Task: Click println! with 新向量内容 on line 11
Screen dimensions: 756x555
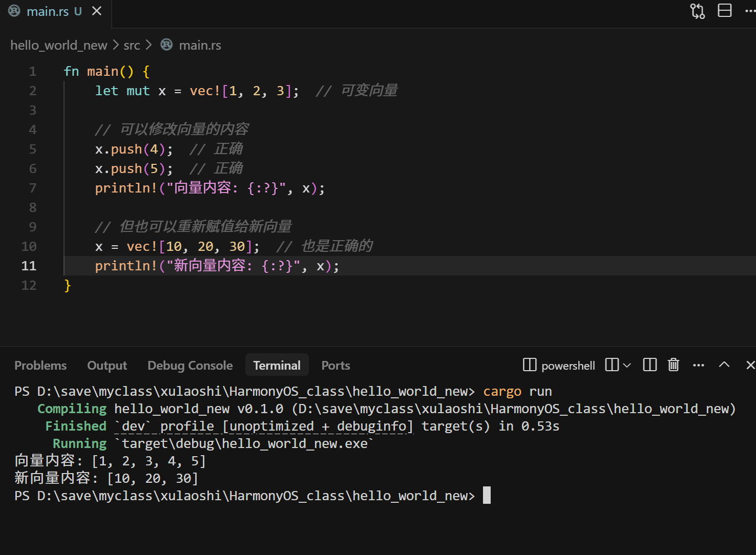Action: pos(217,266)
